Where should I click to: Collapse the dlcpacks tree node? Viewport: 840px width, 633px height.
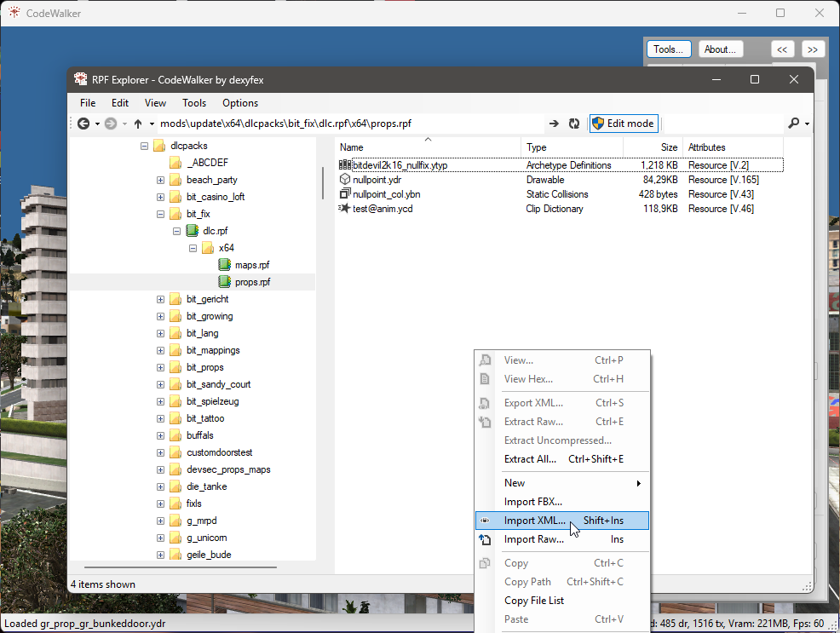[144, 146]
